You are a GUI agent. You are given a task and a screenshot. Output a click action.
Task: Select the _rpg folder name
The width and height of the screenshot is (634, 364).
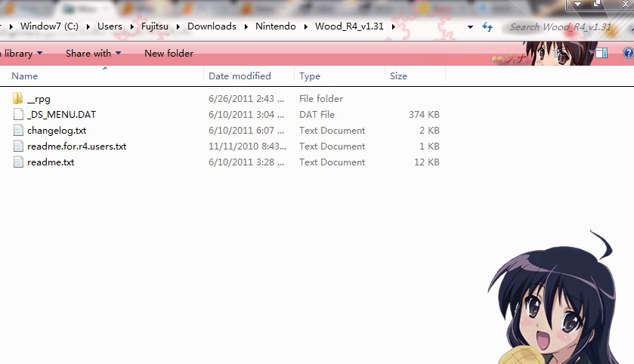click(x=39, y=99)
